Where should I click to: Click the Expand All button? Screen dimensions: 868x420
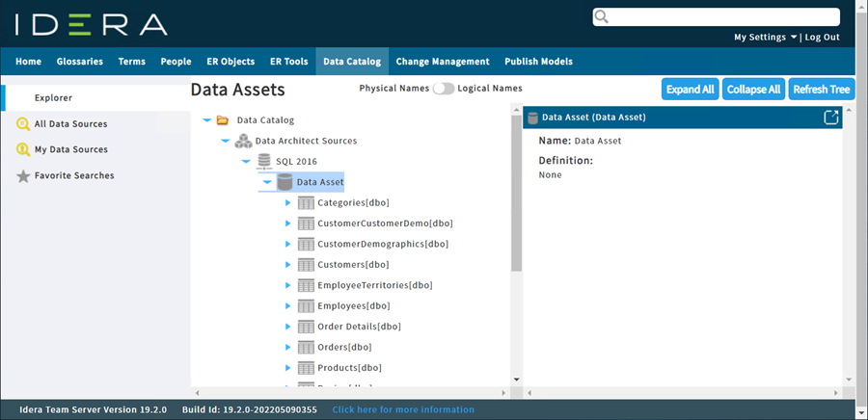click(x=691, y=89)
